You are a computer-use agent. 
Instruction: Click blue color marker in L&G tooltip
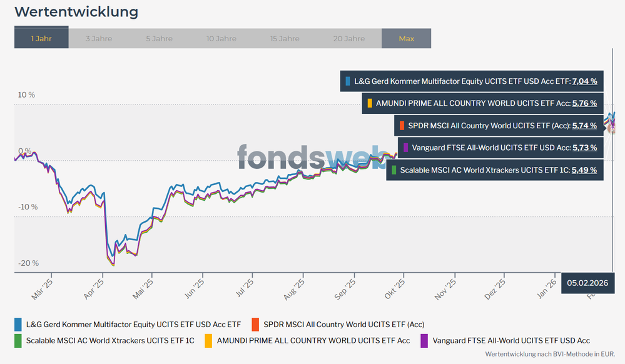[x=348, y=81]
